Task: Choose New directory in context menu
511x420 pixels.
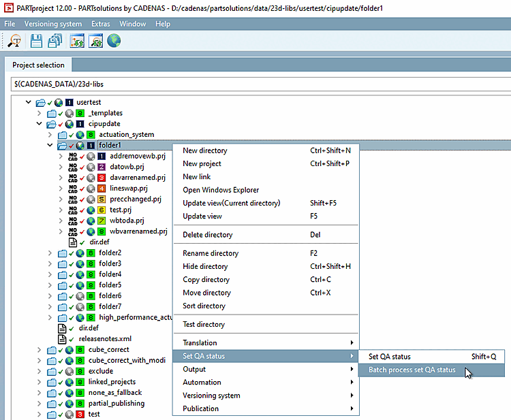Action: 266,150
